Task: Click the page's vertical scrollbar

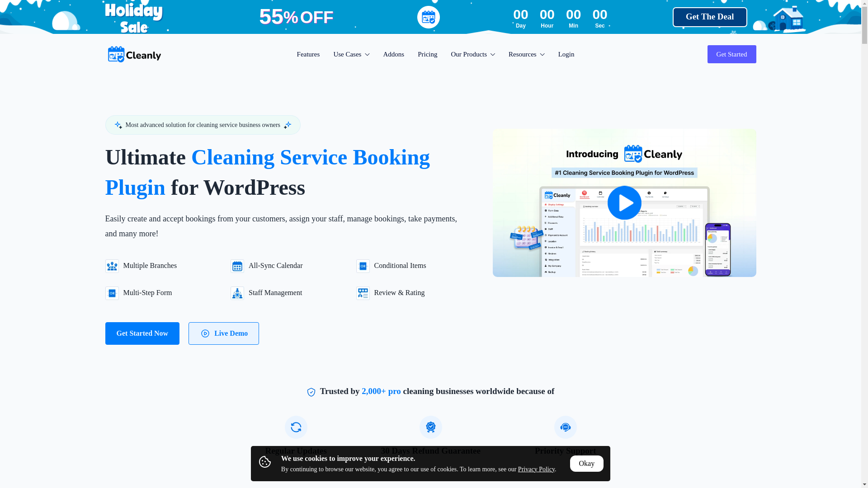Action: pos(864,244)
